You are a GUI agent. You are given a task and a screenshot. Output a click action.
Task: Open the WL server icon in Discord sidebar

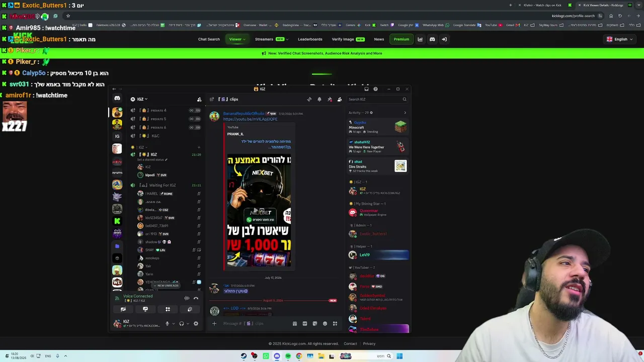click(117, 282)
